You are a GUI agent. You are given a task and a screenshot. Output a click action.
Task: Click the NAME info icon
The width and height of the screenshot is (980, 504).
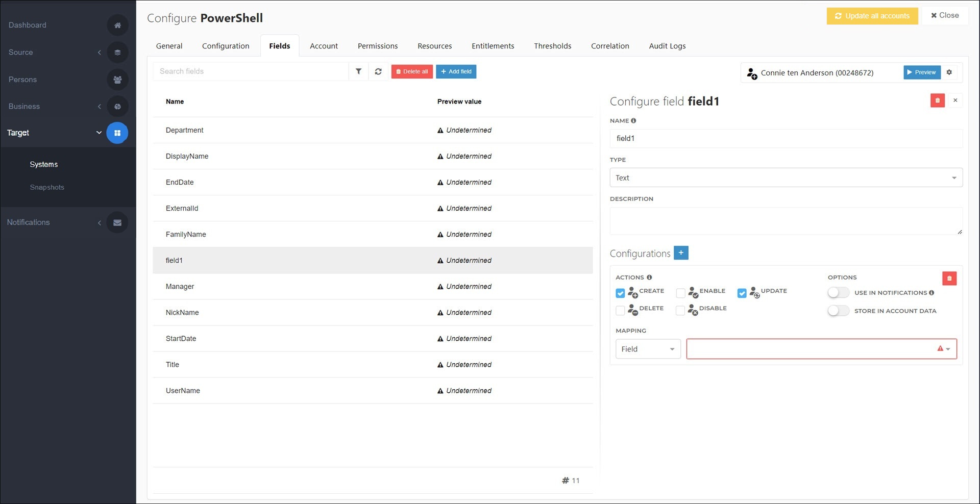(633, 121)
